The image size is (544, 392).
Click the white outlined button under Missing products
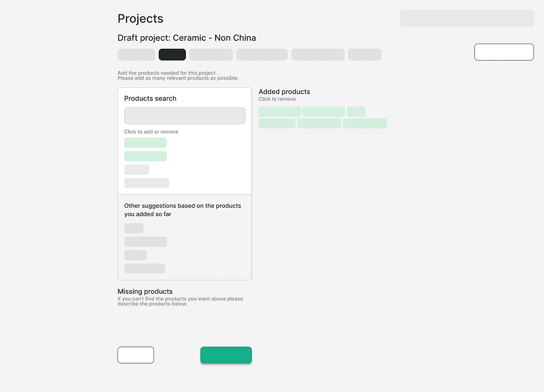pyautogui.click(x=135, y=355)
